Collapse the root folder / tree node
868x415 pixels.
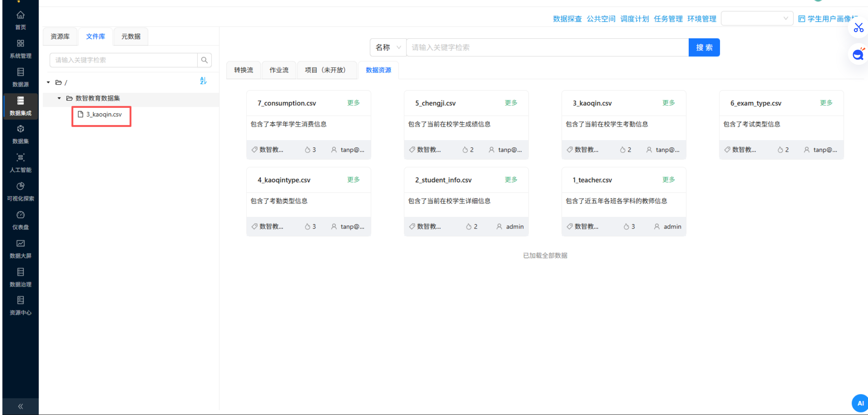(48, 83)
